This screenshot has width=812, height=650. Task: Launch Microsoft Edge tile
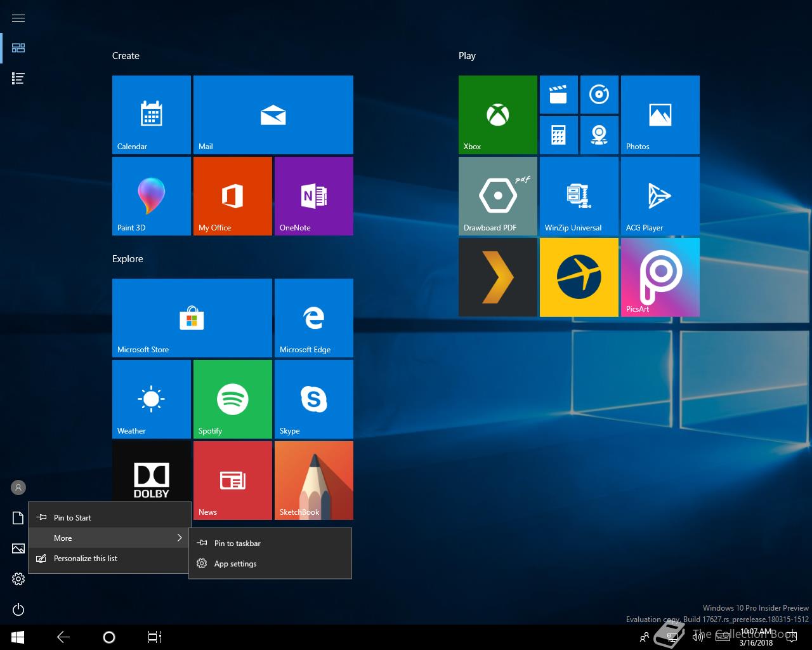pyautogui.click(x=314, y=318)
